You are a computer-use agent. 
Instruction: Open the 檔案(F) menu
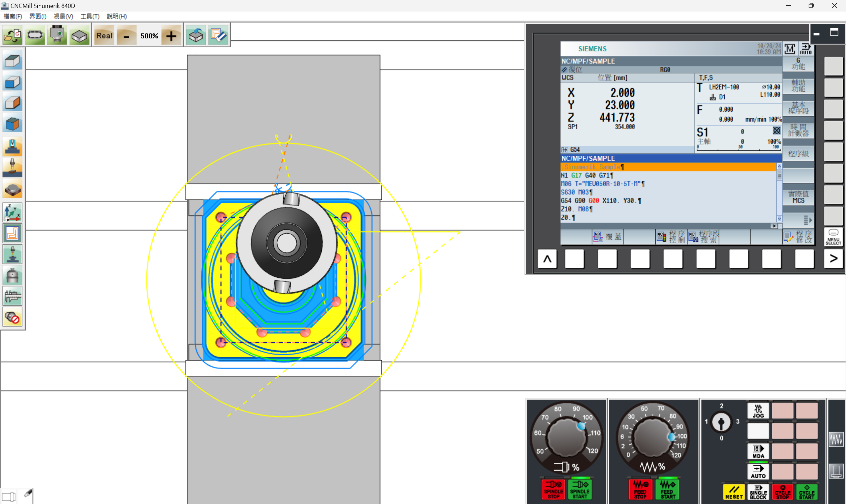coord(13,16)
